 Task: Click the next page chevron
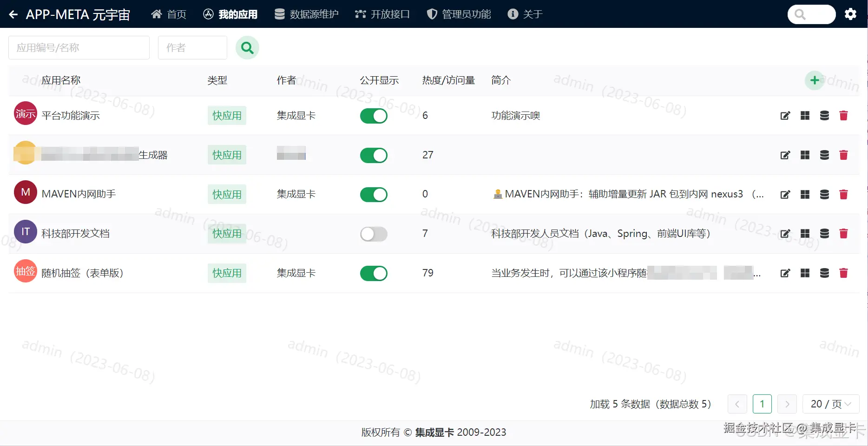pyautogui.click(x=787, y=404)
